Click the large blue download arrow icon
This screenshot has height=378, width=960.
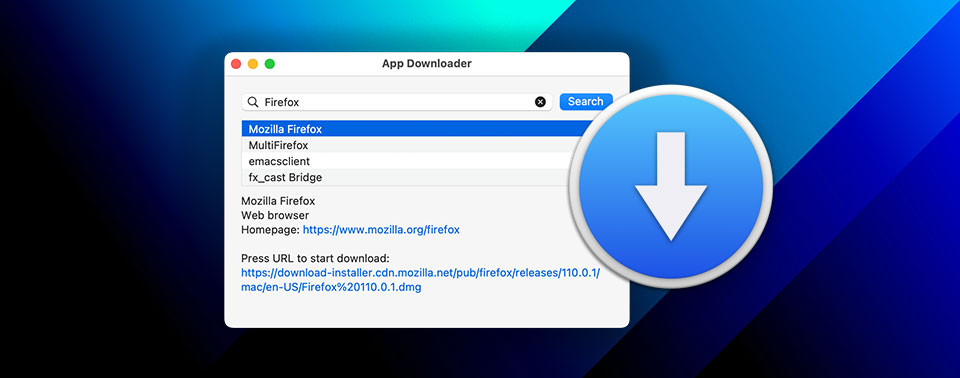670,186
